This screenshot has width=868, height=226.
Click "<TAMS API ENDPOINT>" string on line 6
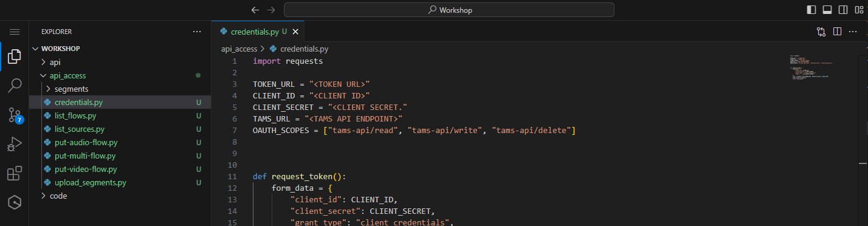(354, 119)
